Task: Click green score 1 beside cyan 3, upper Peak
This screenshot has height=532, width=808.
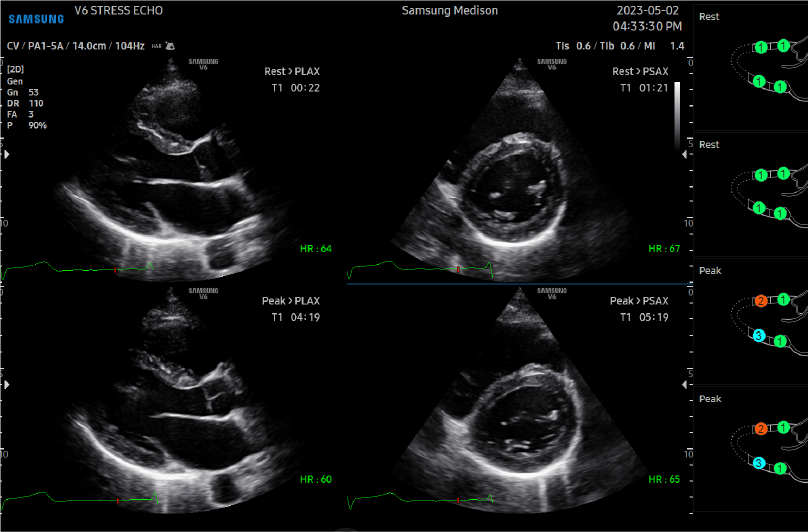Action: (780, 341)
